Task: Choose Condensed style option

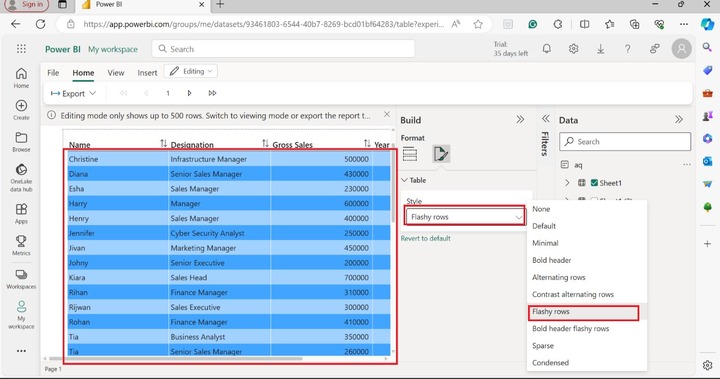Action: pos(587,362)
